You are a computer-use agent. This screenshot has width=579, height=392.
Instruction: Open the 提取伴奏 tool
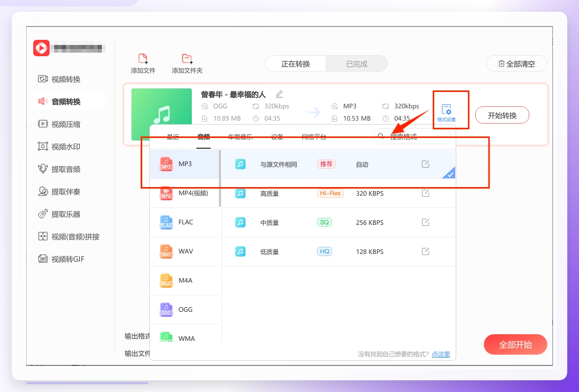coord(59,192)
